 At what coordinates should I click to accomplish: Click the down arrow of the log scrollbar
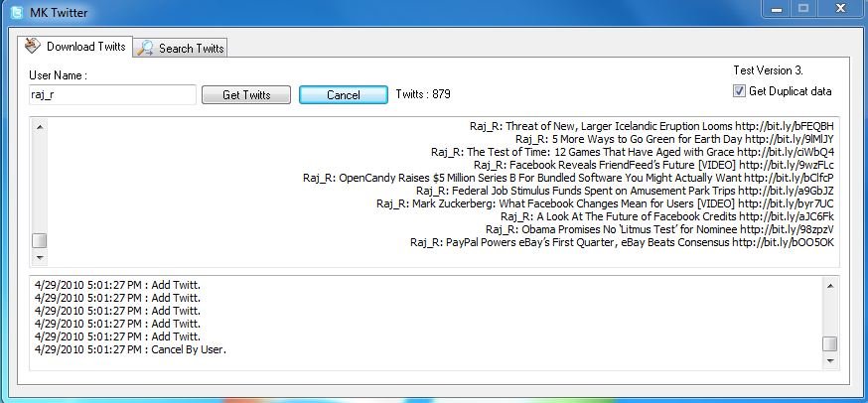click(x=830, y=361)
